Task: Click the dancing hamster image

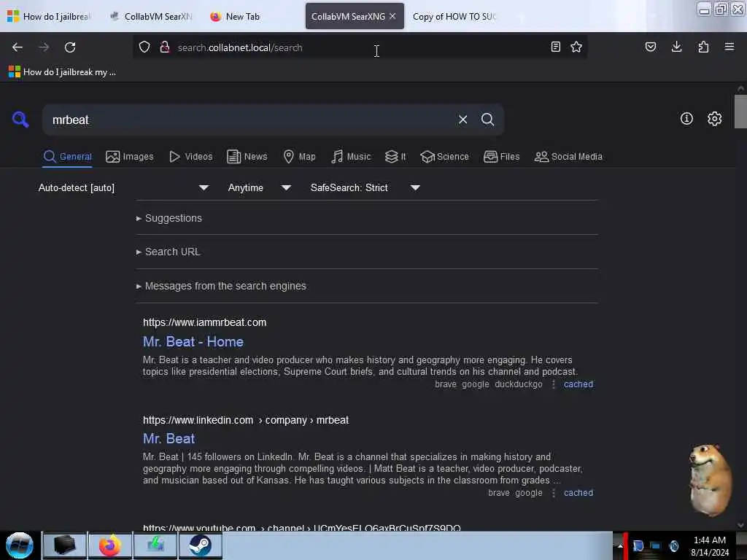Action: click(x=709, y=480)
